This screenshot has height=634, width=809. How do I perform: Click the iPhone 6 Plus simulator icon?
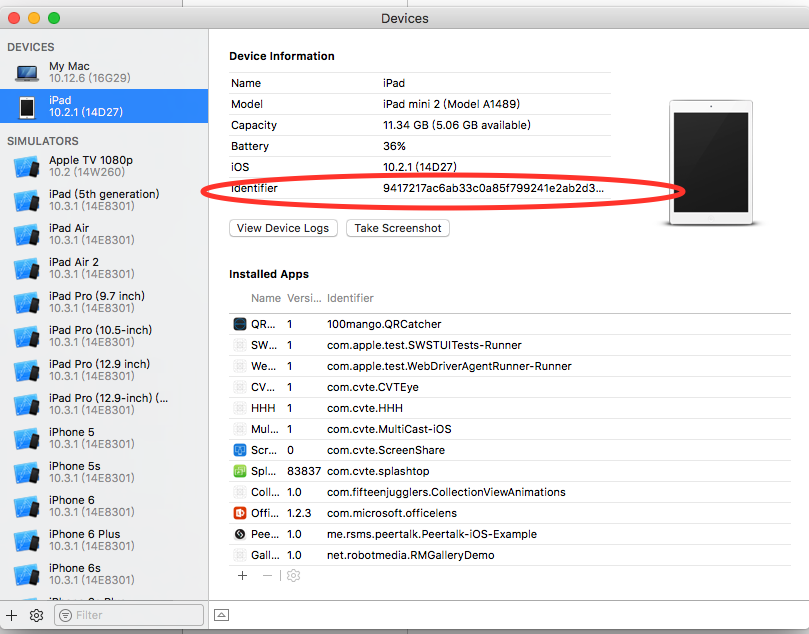pos(27,541)
